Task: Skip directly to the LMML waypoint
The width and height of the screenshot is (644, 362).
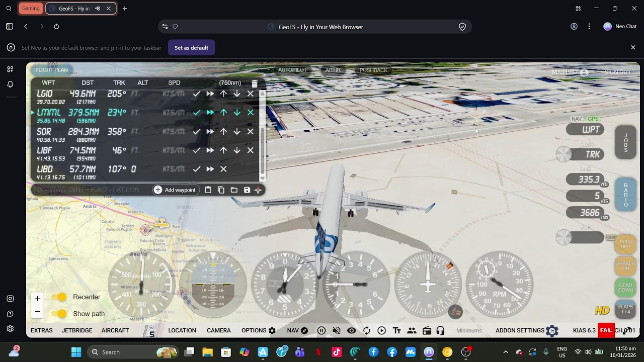Action: pyautogui.click(x=210, y=113)
